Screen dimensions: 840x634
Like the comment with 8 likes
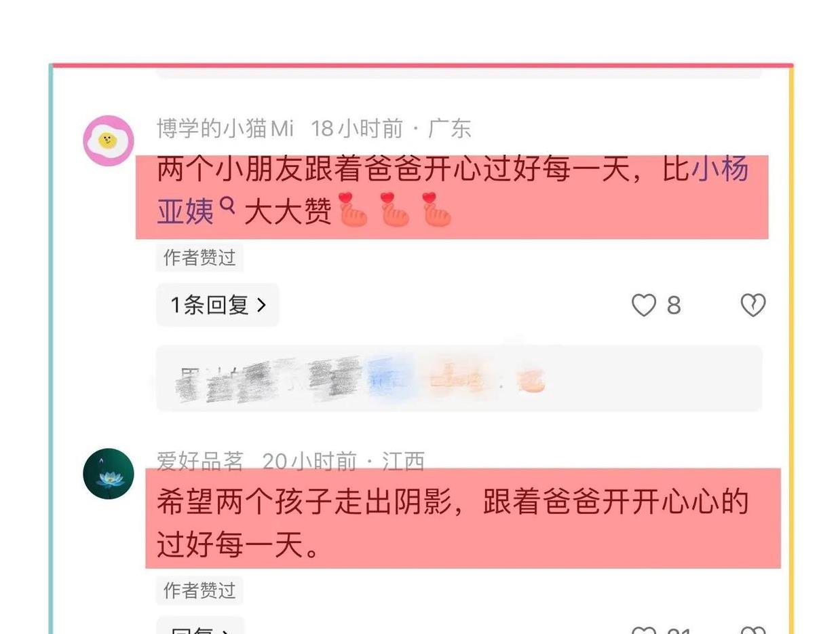[644, 305]
